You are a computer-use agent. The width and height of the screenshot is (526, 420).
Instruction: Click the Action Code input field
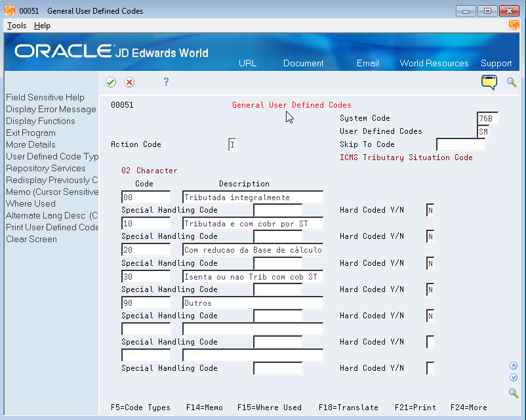tap(232, 144)
